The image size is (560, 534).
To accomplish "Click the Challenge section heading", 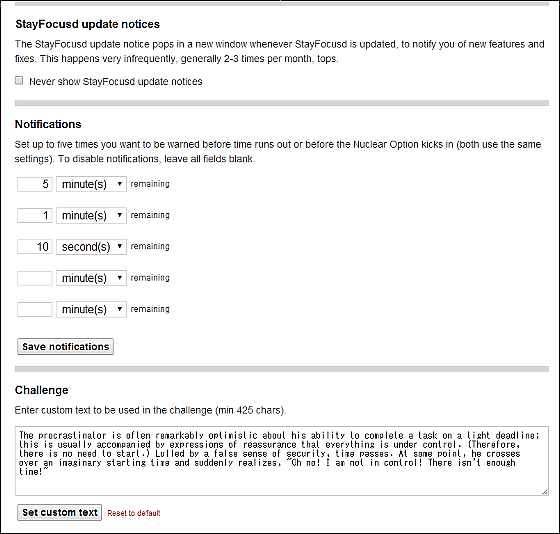I will pyautogui.click(x=41, y=390).
